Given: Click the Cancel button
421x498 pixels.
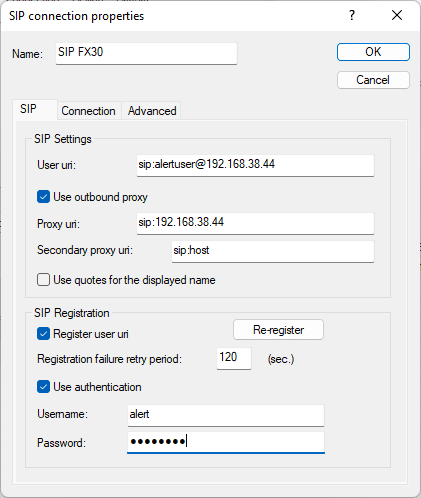Looking at the screenshot, I should tap(373, 80).
